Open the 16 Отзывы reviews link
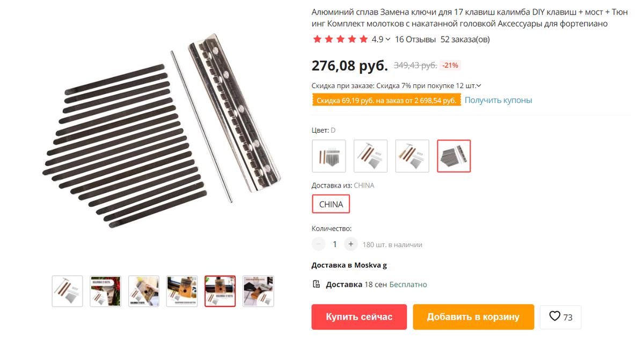Image resolution: width=644 pixels, height=339 pixels. tap(415, 39)
